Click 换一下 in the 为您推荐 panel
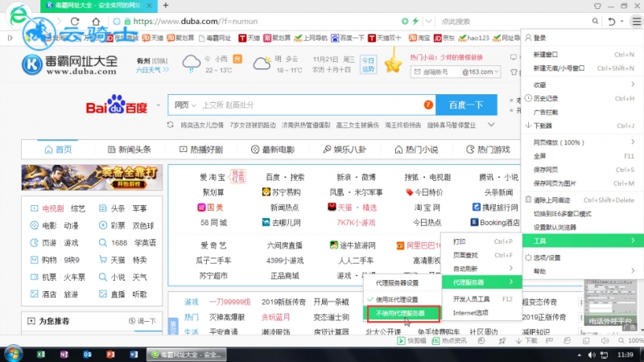Viewport: 644px width, 362px height. tap(142, 321)
